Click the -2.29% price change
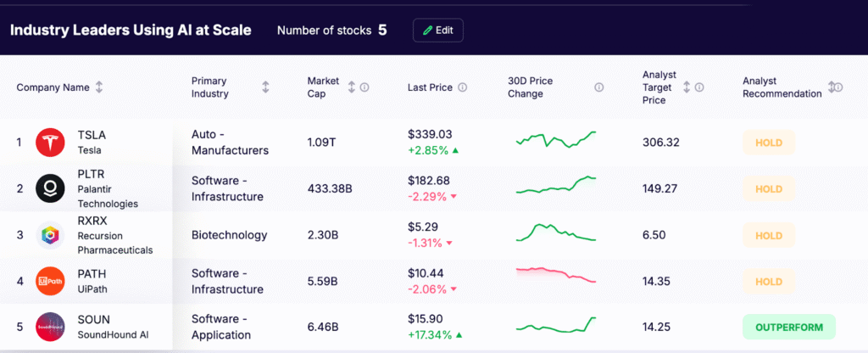The height and width of the screenshot is (353, 868). point(431,196)
